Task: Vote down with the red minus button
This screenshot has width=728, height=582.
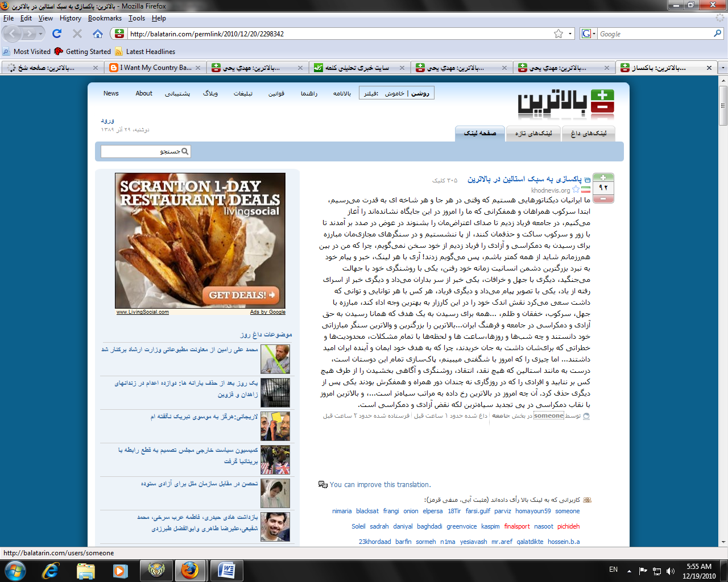Action: point(603,198)
